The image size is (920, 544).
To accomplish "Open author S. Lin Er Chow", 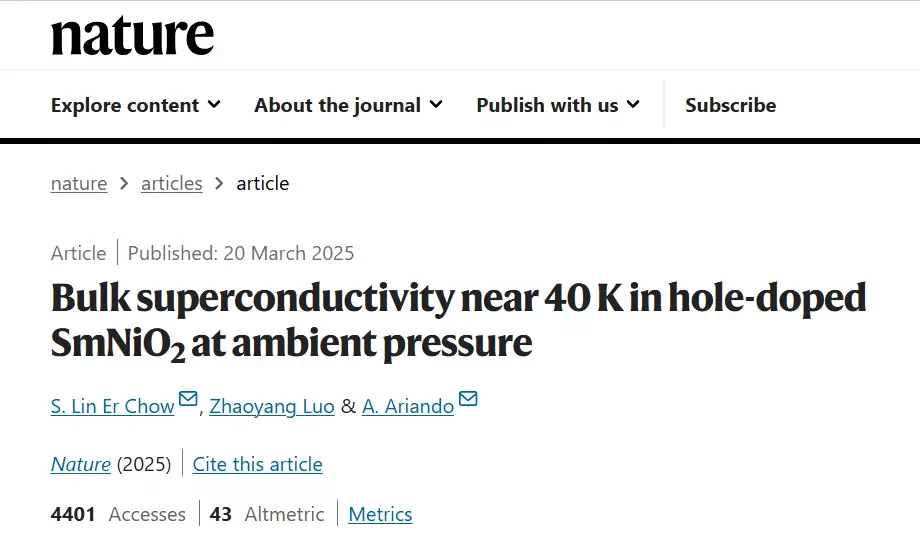I will 113,406.
